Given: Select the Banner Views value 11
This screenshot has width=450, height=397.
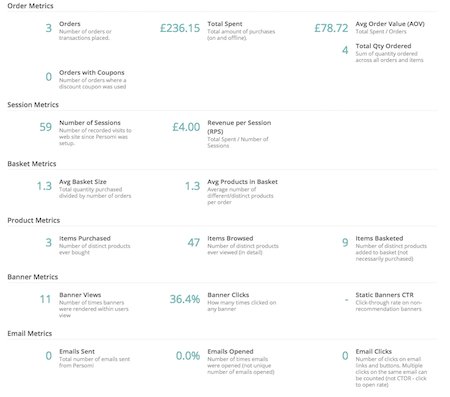Looking at the screenshot, I should (46, 299).
